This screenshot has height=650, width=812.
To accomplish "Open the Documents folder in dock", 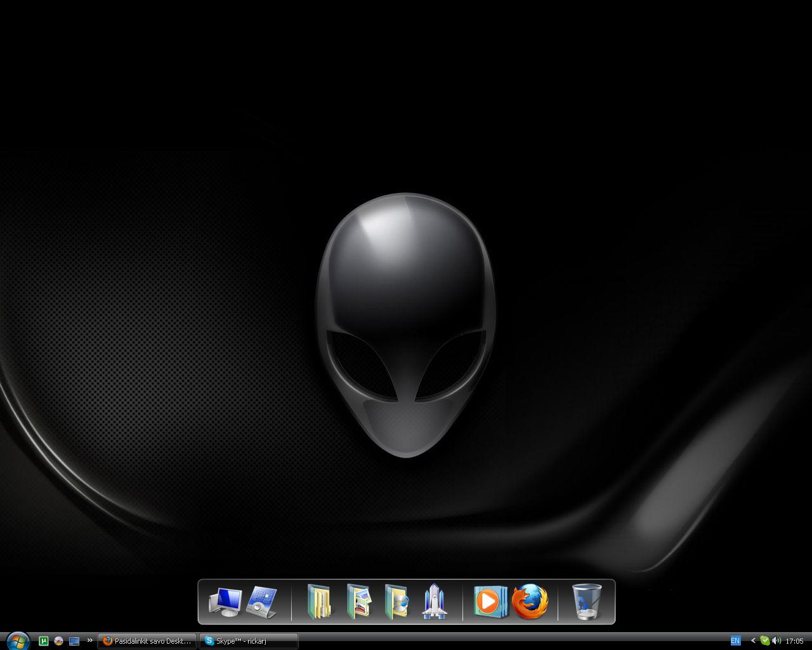I will coord(319,602).
